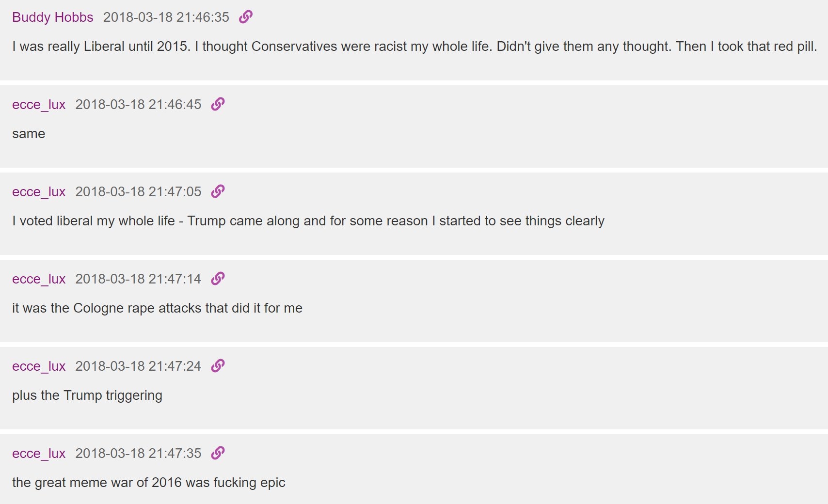The width and height of the screenshot is (828, 504).
Task: Open ecce_lux profile on 'meme war' message
Action: click(x=39, y=453)
